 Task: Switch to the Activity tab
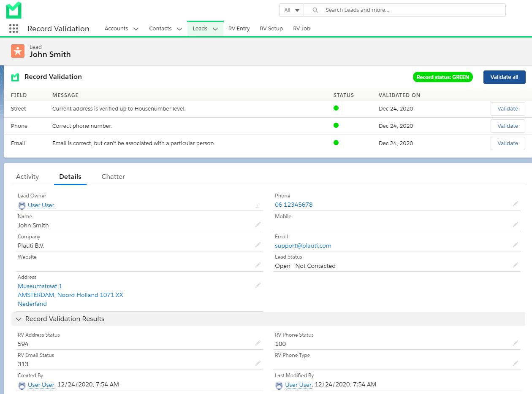point(27,177)
